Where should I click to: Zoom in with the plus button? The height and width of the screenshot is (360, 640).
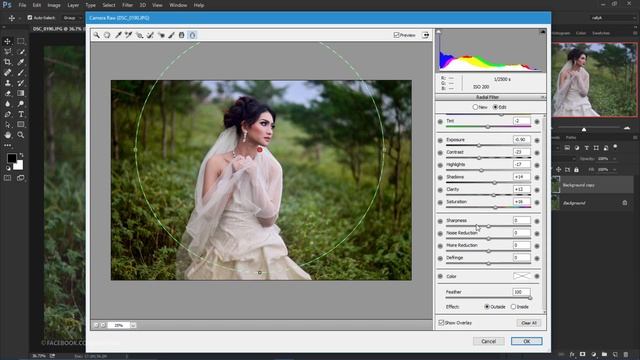(103, 325)
